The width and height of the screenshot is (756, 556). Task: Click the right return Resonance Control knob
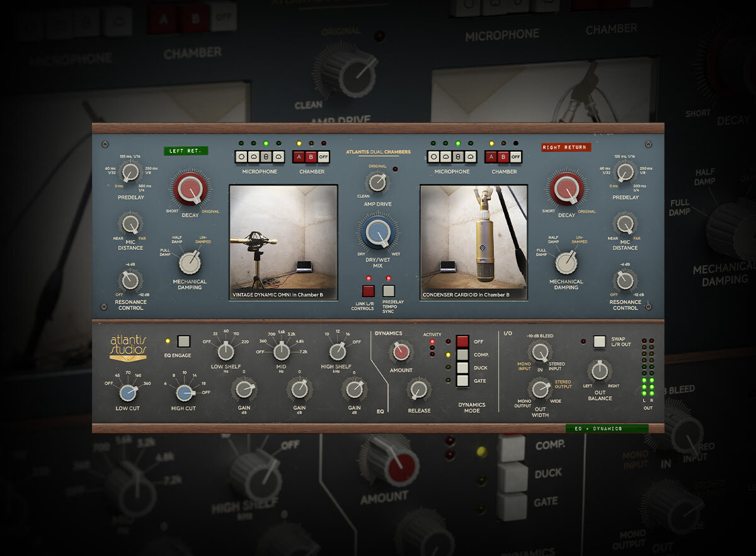625,281
